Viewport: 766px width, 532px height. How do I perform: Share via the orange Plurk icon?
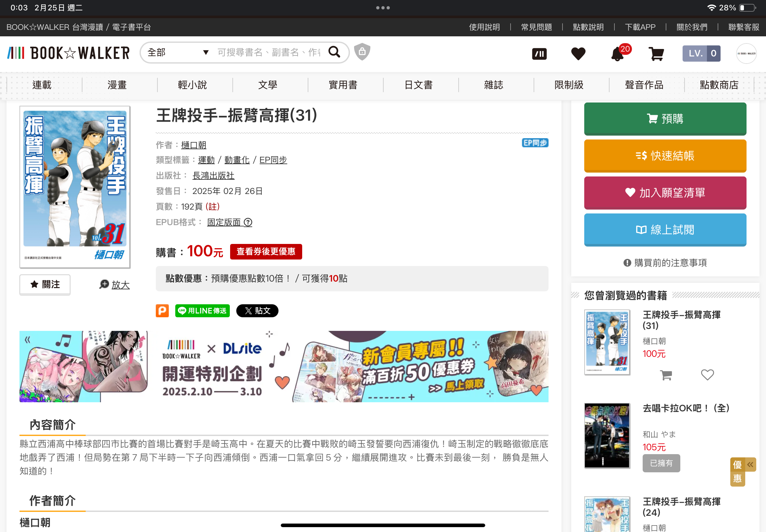[162, 311]
